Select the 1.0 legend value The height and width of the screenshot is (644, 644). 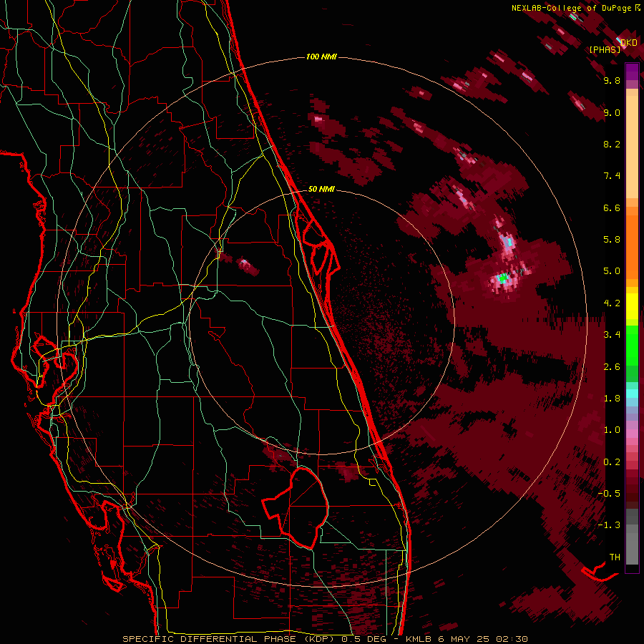(612, 430)
